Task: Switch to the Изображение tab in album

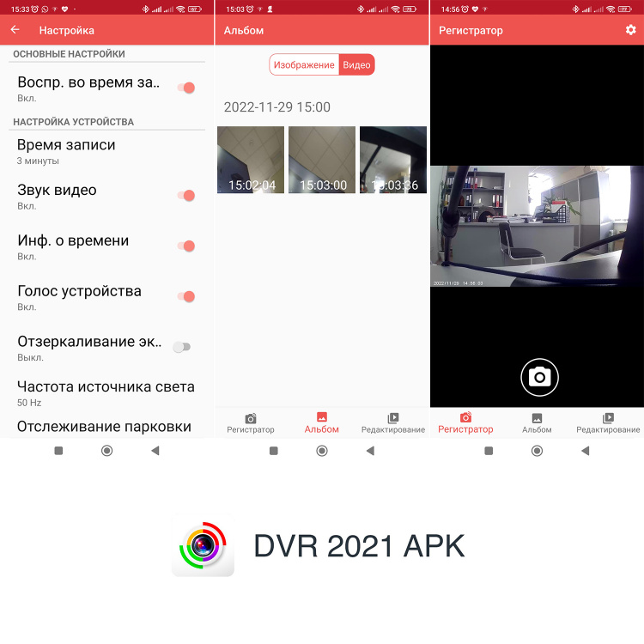Action: (304, 65)
